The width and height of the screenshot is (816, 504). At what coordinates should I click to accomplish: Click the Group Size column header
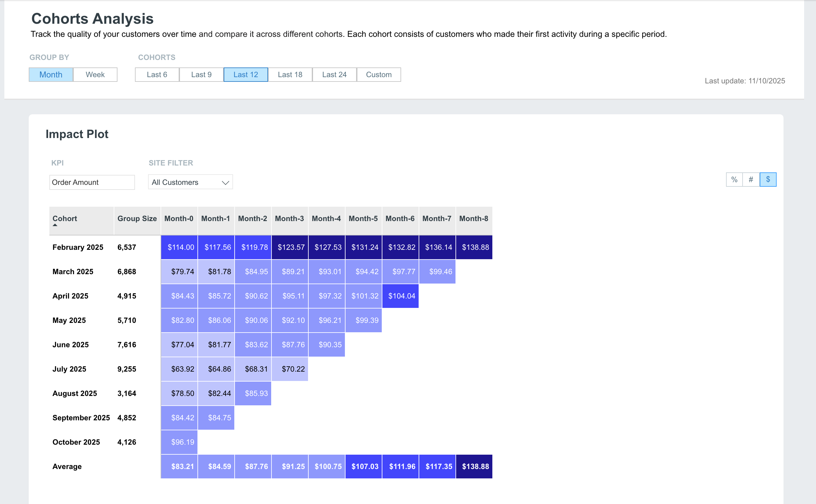137,221
